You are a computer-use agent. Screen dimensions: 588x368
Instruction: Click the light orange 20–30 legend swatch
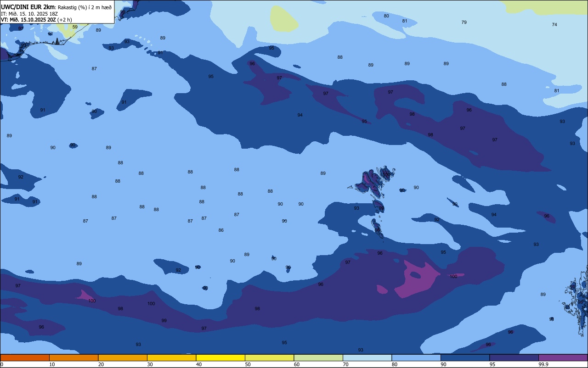pyautogui.click(x=123, y=357)
